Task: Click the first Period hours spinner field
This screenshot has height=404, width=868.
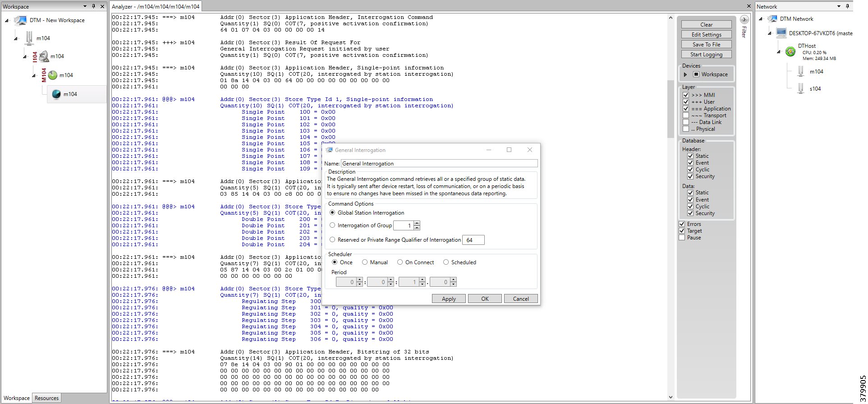Action: (x=346, y=282)
